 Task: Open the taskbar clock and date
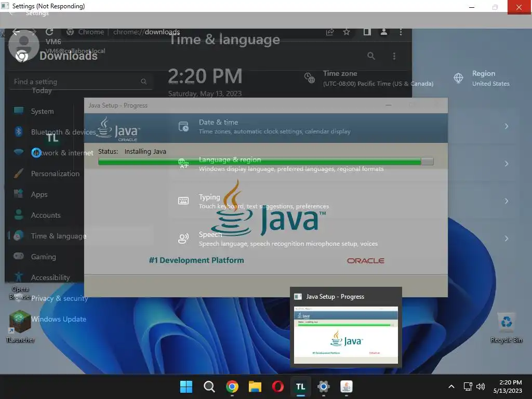pos(508,387)
